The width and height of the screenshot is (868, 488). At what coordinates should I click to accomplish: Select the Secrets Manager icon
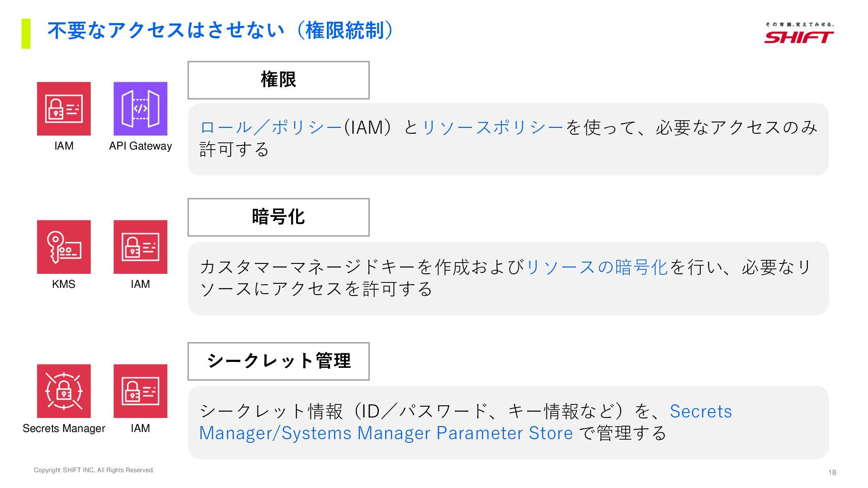(x=64, y=391)
